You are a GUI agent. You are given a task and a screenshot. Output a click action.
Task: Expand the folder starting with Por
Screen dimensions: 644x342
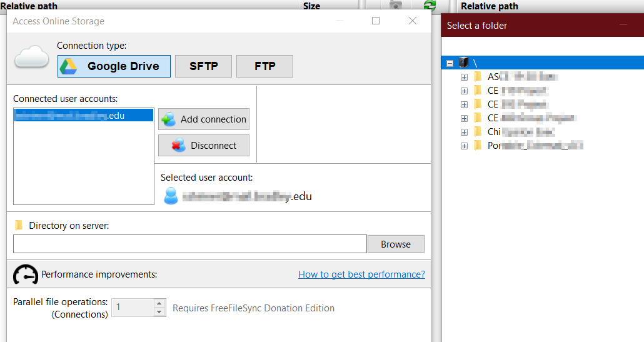click(464, 146)
